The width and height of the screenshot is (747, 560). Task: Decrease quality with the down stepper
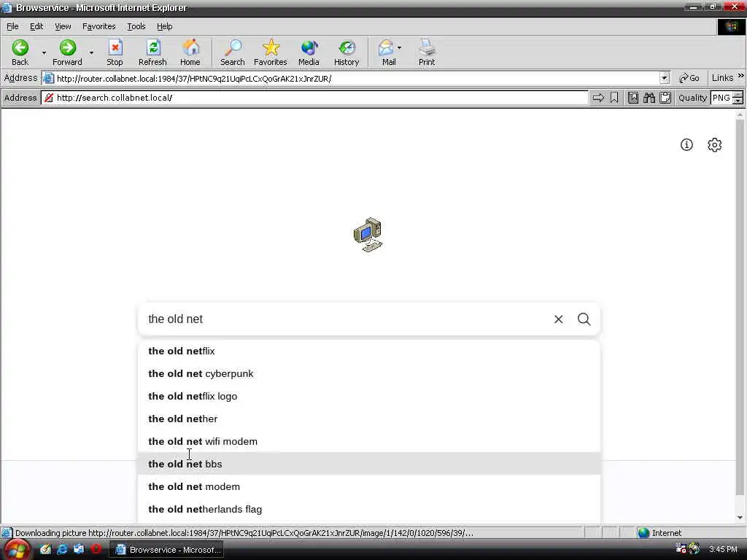point(738,101)
